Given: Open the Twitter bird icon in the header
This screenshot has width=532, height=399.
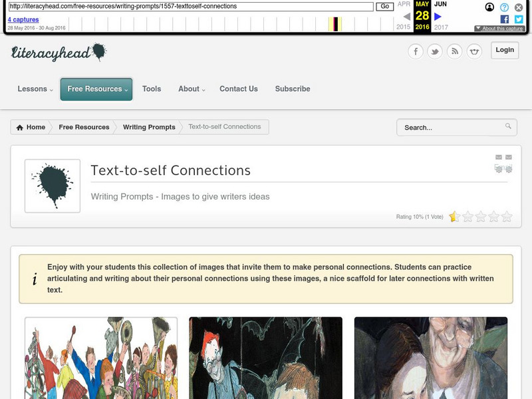Looking at the screenshot, I should point(435,52).
